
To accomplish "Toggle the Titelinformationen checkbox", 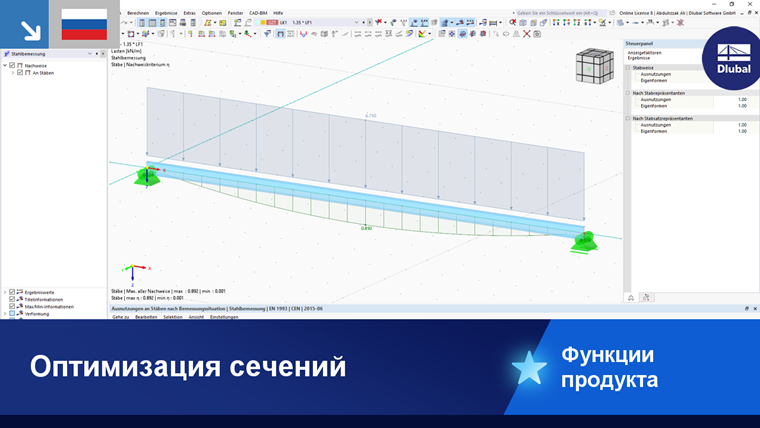I will click(12, 299).
